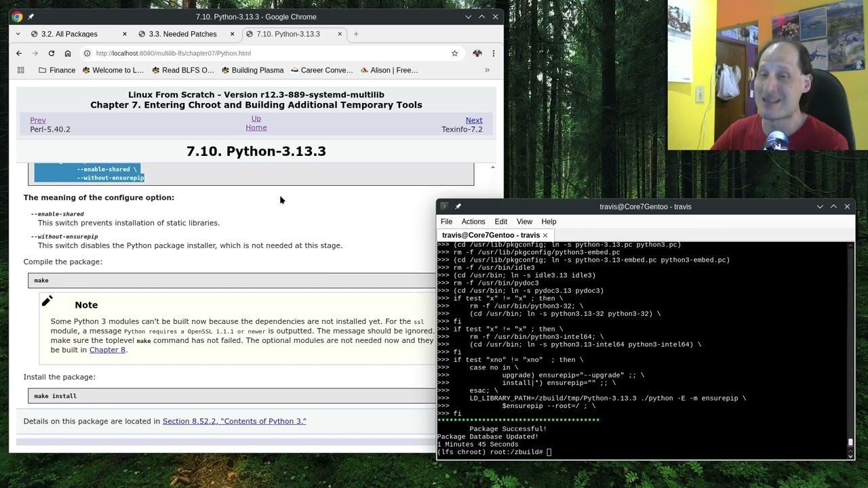
Task: Open the apps grid in bookmarks bar
Action: click(x=20, y=70)
